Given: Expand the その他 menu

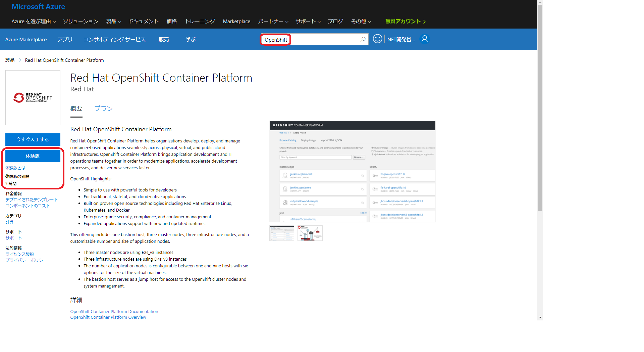Looking at the screenshot, I should click(361, 21).
